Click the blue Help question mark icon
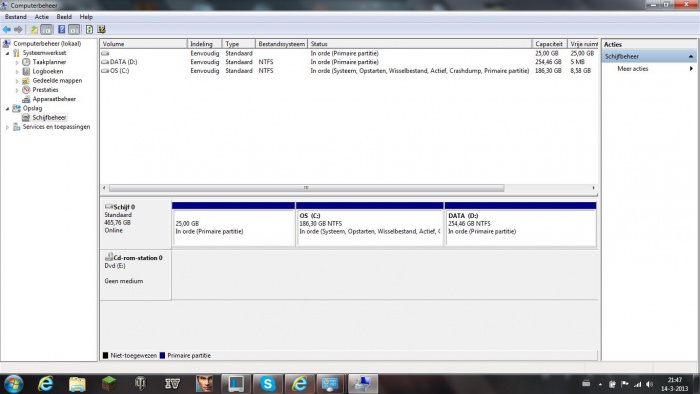The width and height of the screenshot is (700, 394). click(62, 29)
